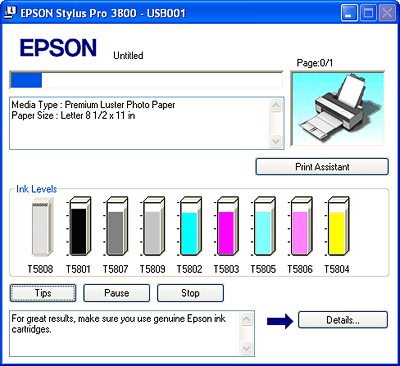Screen dimensions: 400x366
Task: Click down arrow in tips text scrollbar
Action: click(246, 349)
